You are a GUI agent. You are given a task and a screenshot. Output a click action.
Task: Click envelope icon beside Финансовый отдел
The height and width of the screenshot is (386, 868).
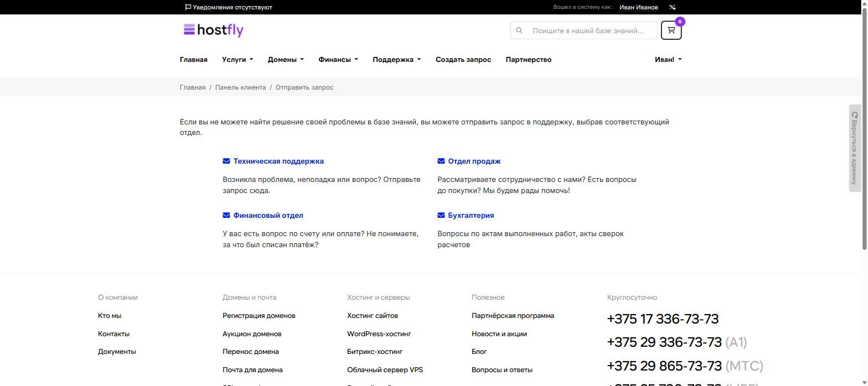[226, 215]
